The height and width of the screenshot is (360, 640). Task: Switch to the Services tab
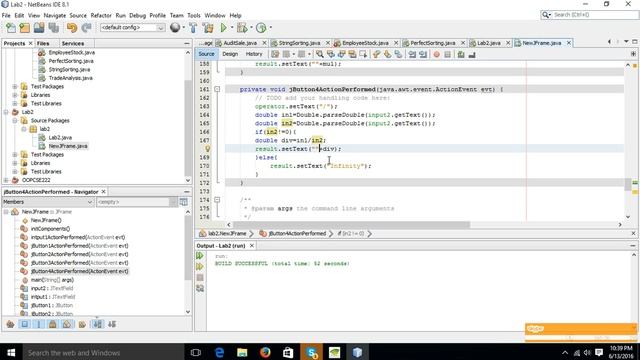(x=73, y=43)
